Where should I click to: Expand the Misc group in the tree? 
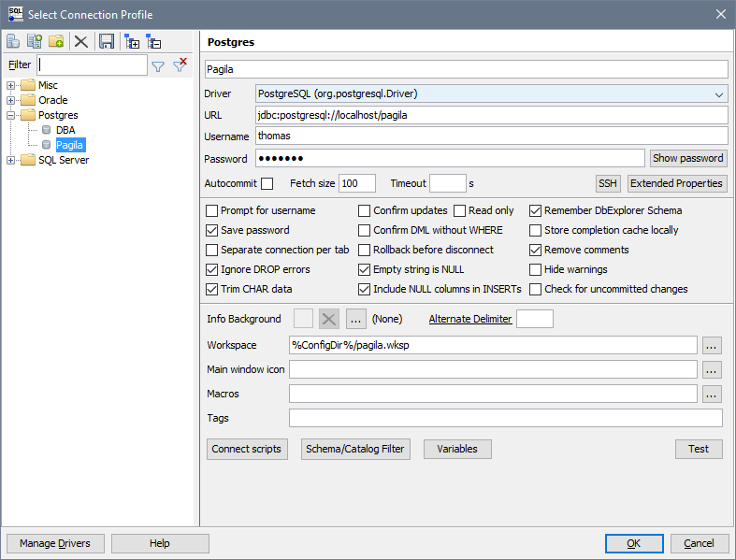tap(11, 85)
